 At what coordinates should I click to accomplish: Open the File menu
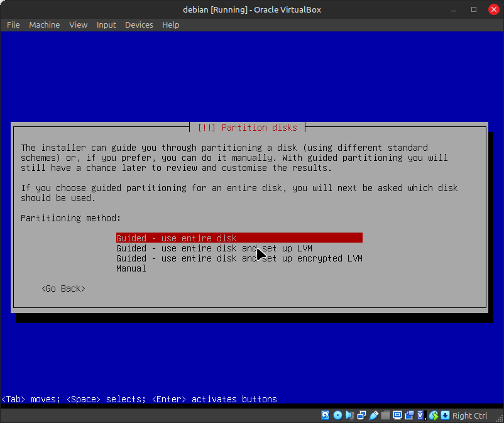(x=13, y=25)
